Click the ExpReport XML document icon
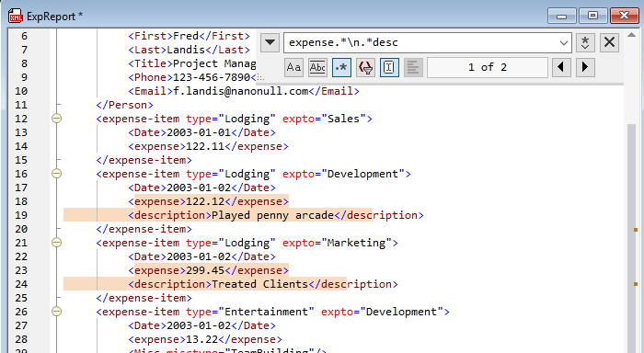 click(x=16, y=17)
